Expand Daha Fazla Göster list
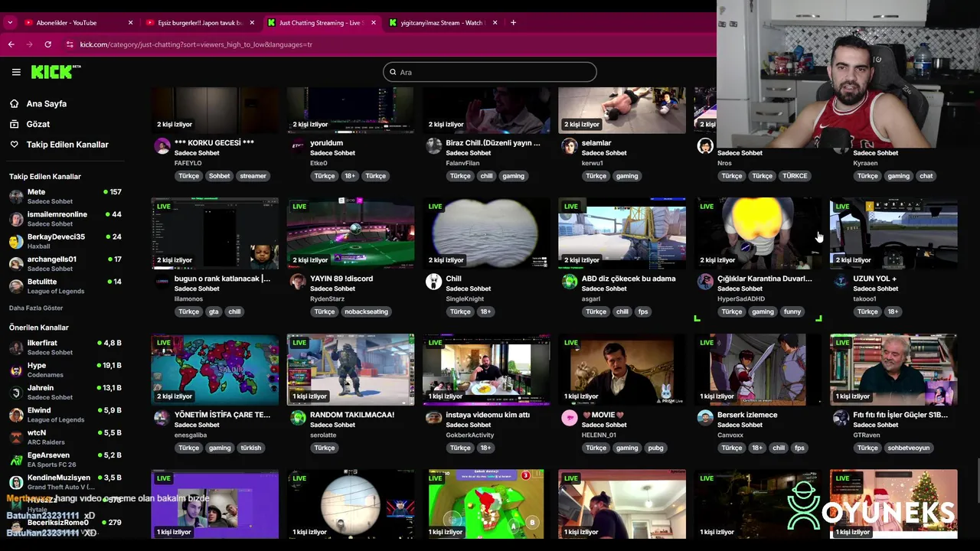Image resolution: width=980 pixels, height=551 pixels. (36, 308)
